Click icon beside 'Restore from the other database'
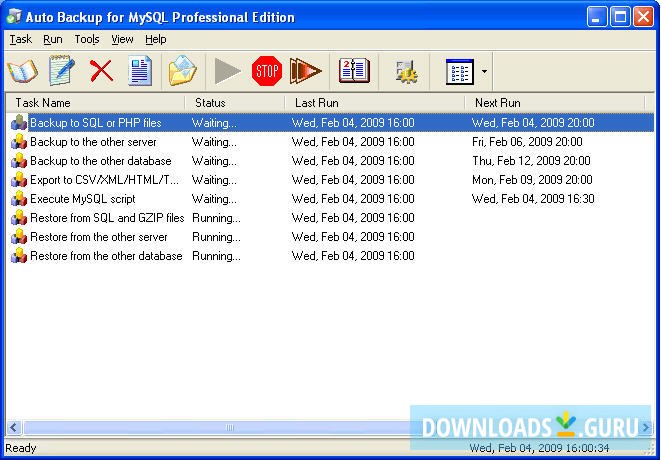The image size is (661, 460). tap(19, 256)
